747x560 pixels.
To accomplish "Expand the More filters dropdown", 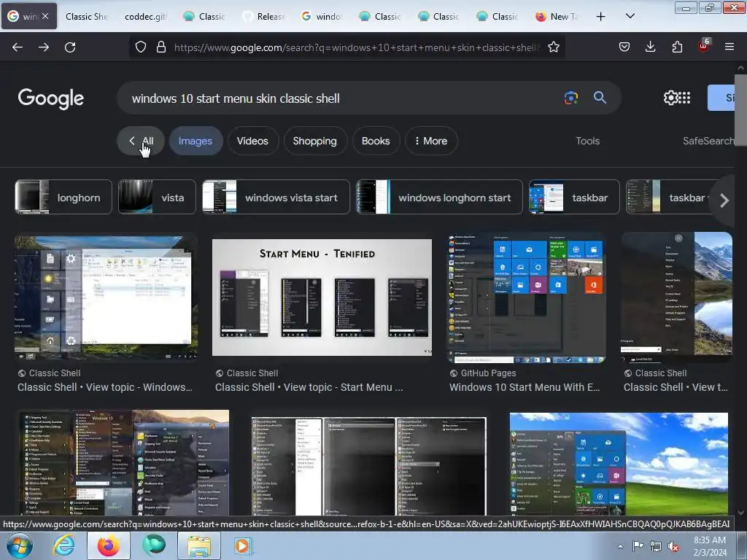I will 430,141.
